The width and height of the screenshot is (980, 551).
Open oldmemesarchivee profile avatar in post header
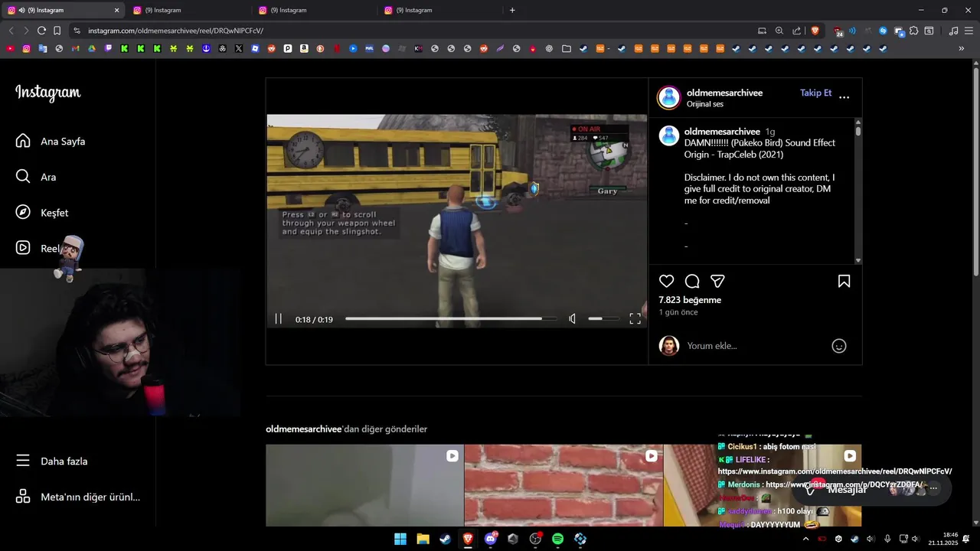[668, 97]
